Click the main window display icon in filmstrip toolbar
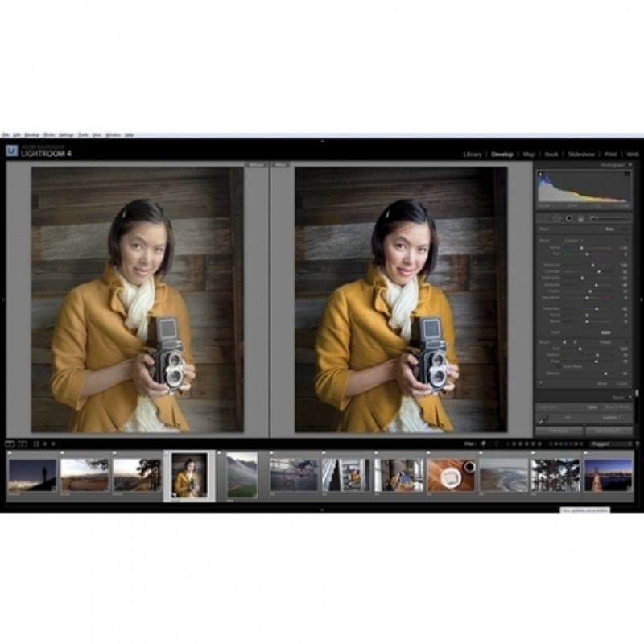 pyautogui.click(x=10, y=444)
